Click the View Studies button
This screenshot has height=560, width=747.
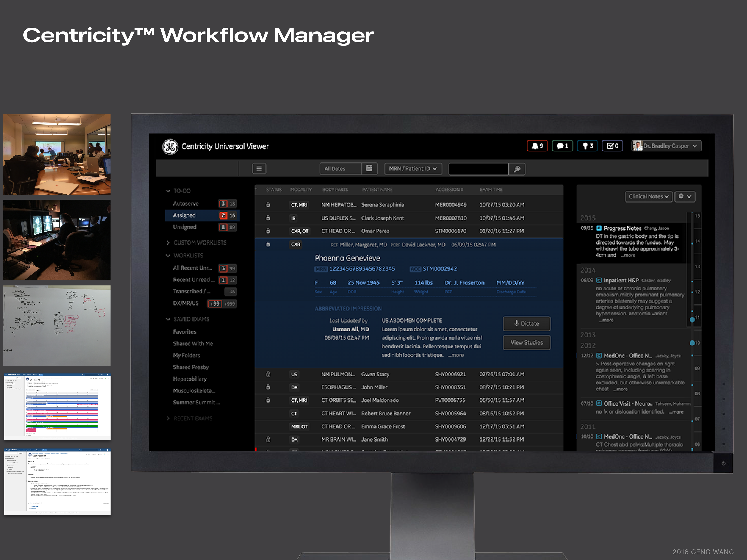(526, 342)
